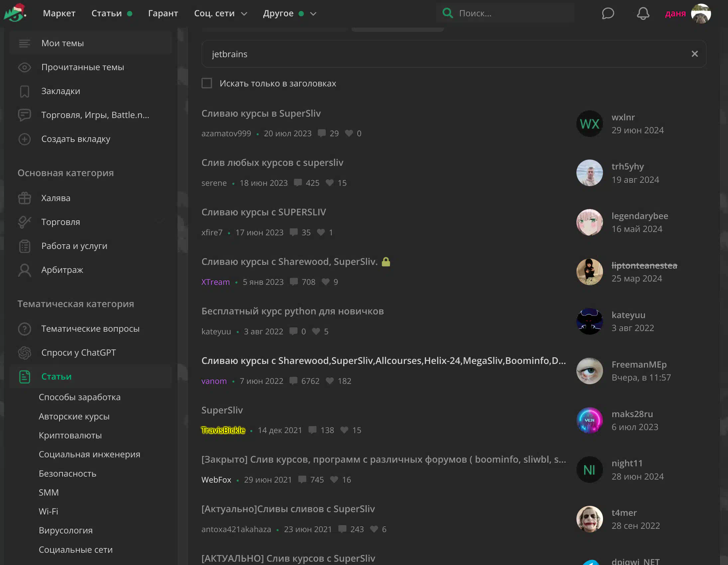The height and width of the screenshot is (565, 728).
Task: Open the notifications bell icon
Action: click(x=643, y=13)
